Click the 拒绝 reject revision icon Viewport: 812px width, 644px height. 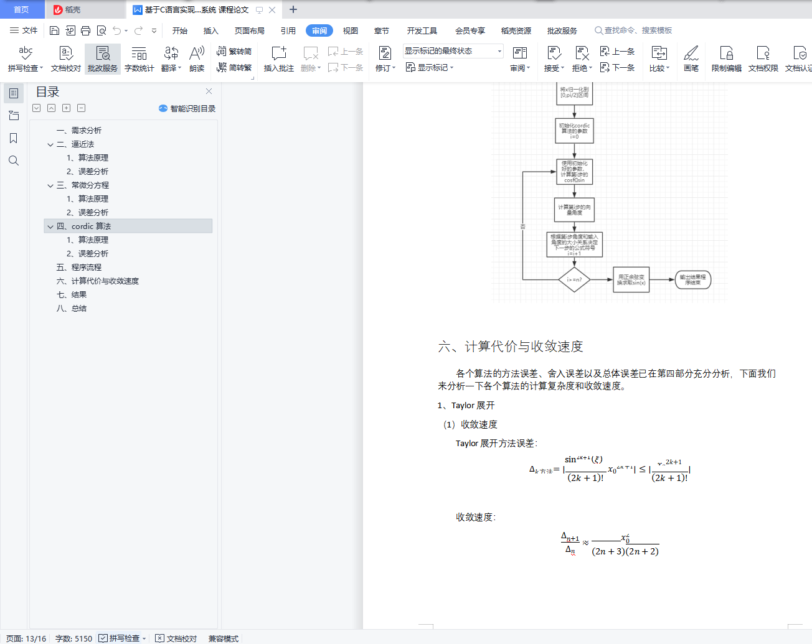582,53
